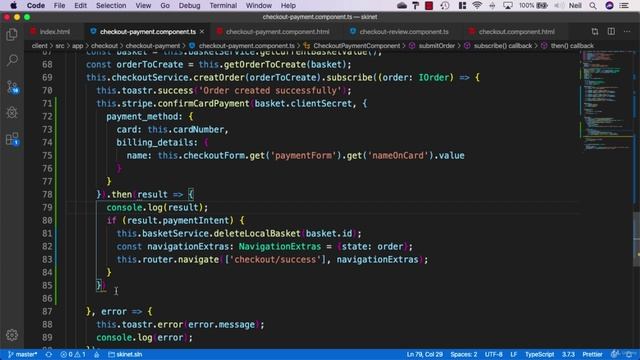Click skinet.sln in status bar
This screenshot has height=360, width=640.
pos(125,354)
